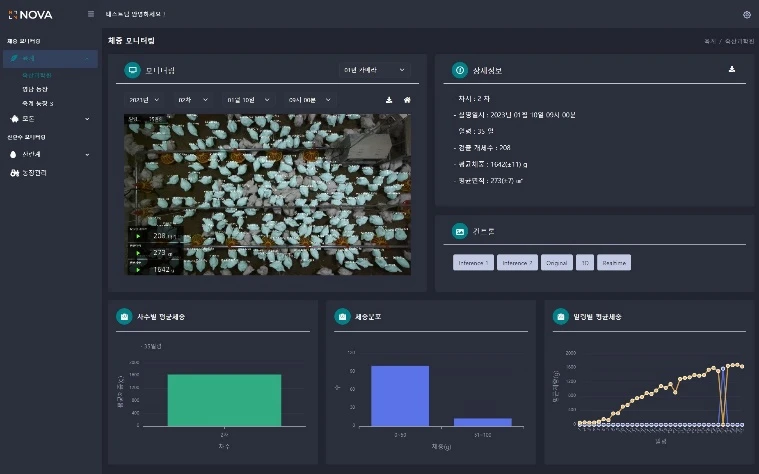Click the Realtime button

(614, 263)
